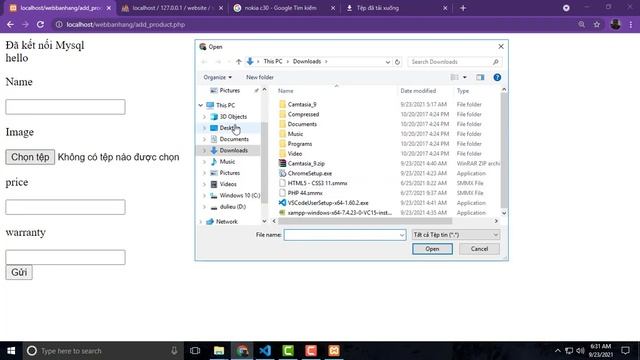
Task: Open Chrome zoom magnifier icon
Action: [582, 24]
